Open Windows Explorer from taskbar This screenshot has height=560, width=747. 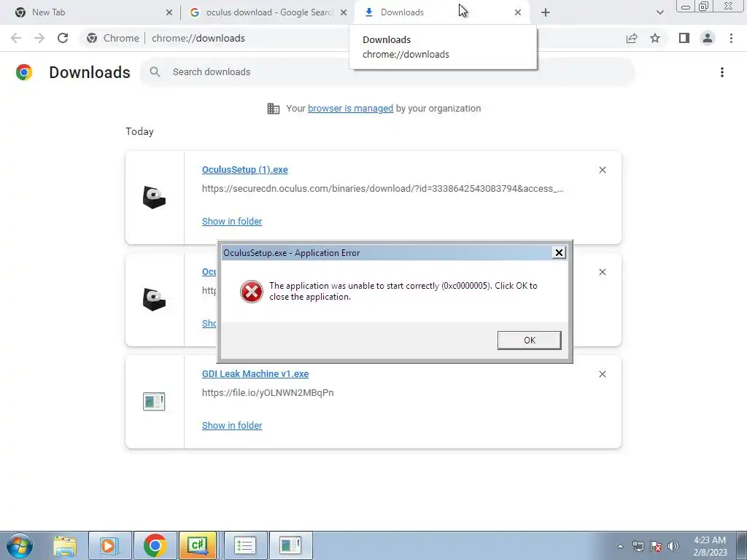pos(65,545)
